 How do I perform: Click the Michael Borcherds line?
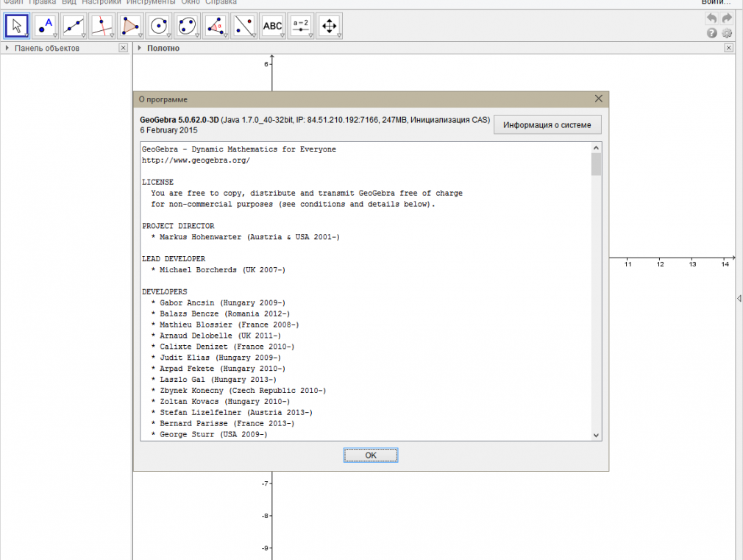[x=218, y=270]
